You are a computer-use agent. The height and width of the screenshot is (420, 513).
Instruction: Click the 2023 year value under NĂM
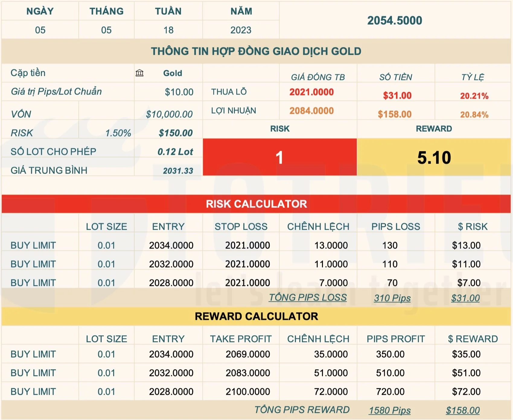point(241,30)
